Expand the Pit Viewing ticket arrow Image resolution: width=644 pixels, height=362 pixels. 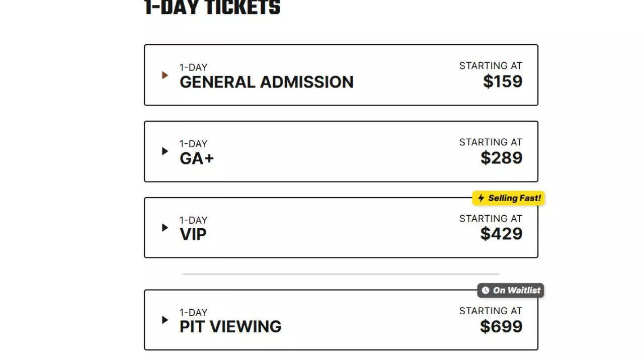click(x=165, y=320)
